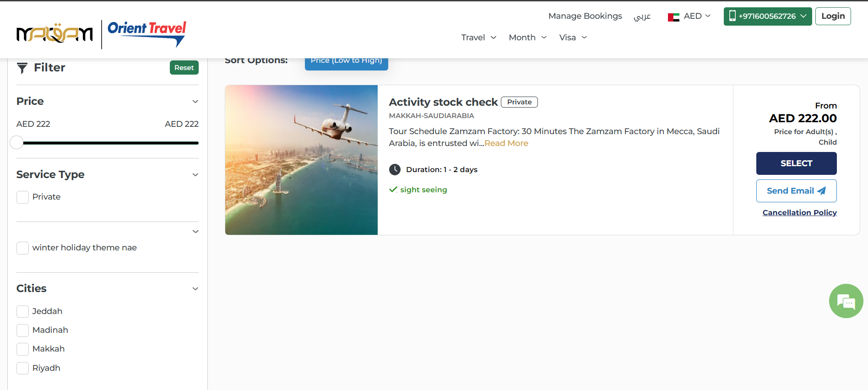Check the Private service type checkbox

[x=23, y=197]
